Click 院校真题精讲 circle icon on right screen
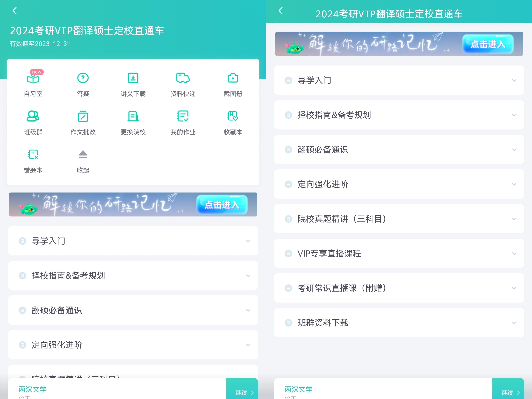The image size is (532, 399). point(288,219)
